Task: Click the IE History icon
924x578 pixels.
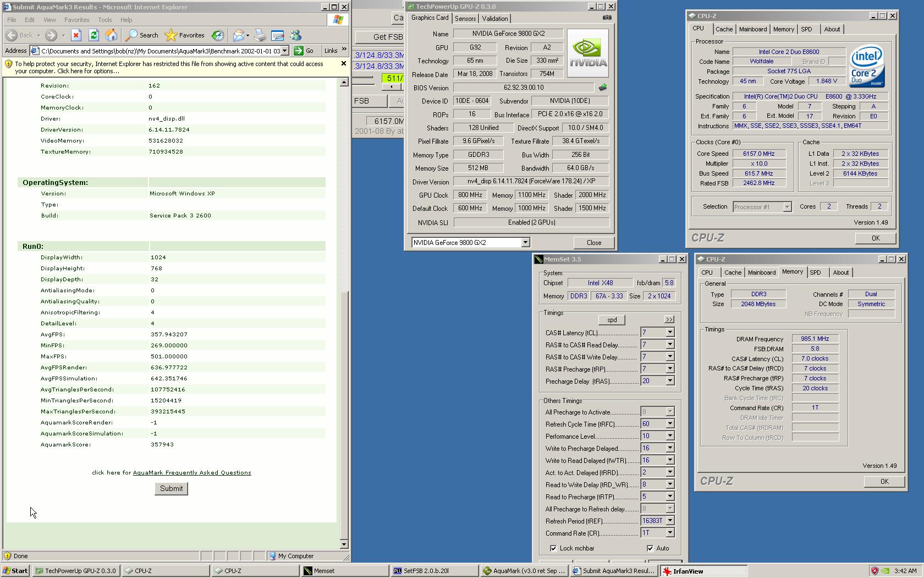Action: (x=218, y=35)
